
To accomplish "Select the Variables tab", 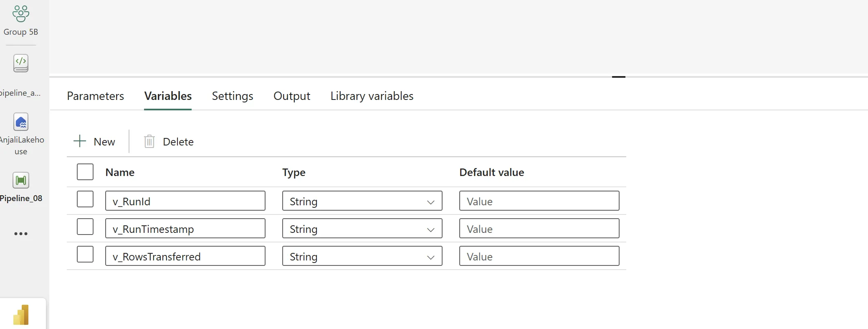I will coord(168,96).
